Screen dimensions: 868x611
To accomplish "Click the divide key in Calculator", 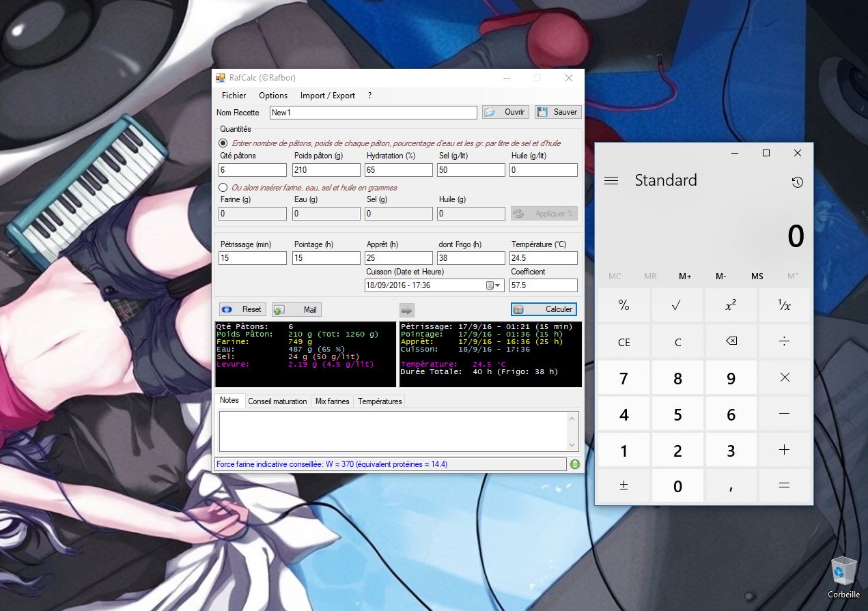I will point(784,341).
